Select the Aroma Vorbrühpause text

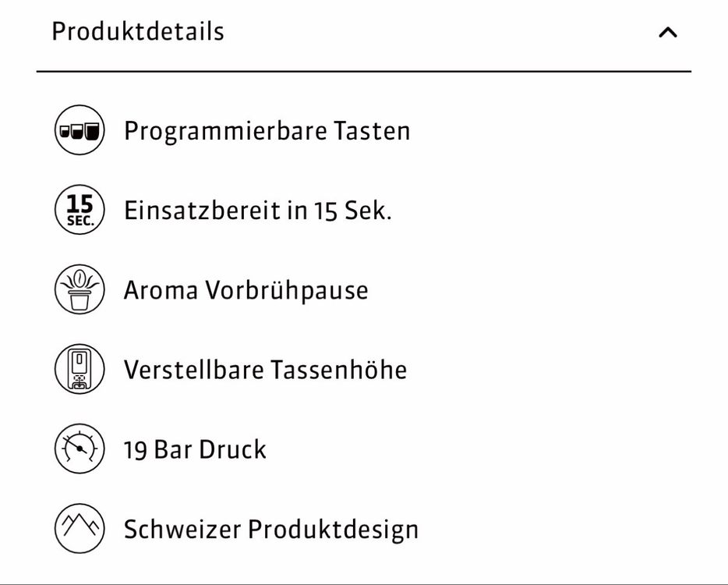click(246, 292)
